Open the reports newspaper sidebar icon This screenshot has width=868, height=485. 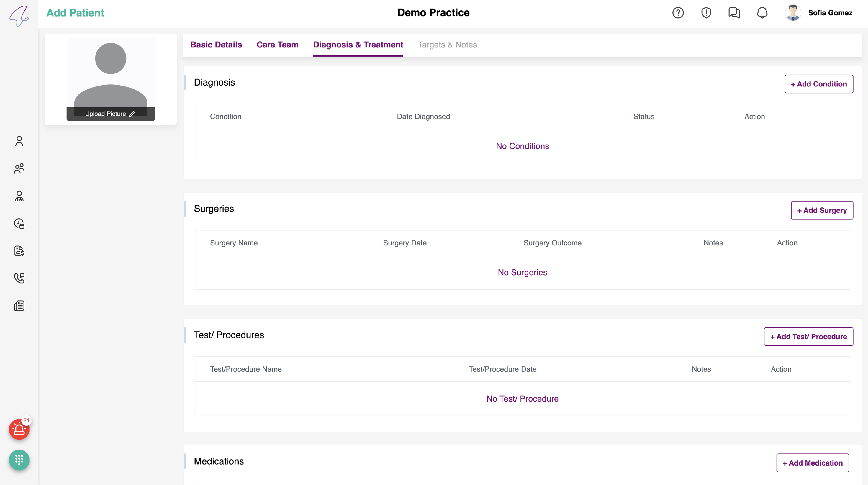pos(19,306)
